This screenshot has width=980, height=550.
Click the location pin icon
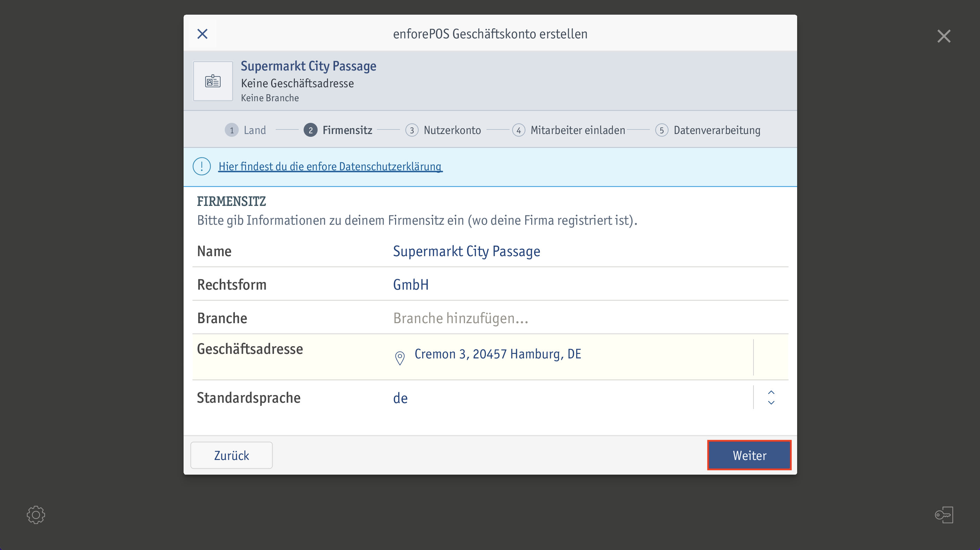[x=400, y=358]
